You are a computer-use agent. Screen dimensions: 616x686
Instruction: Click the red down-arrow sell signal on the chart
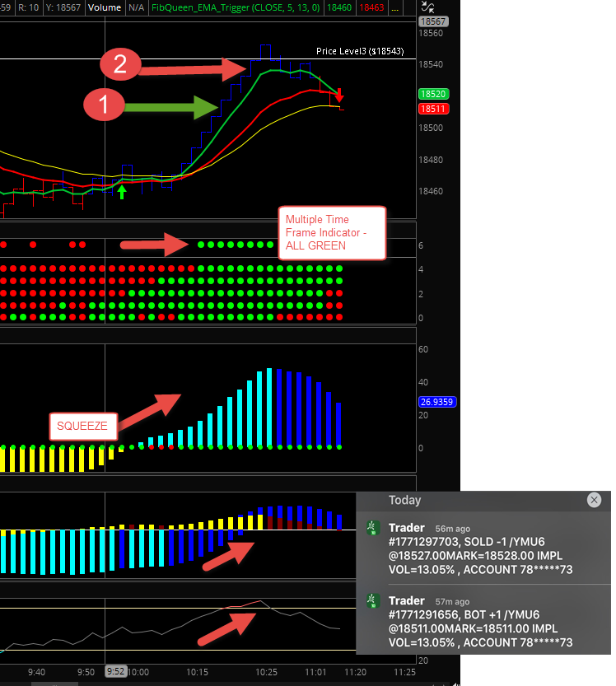pyautogui.click(x=339, y=95)
